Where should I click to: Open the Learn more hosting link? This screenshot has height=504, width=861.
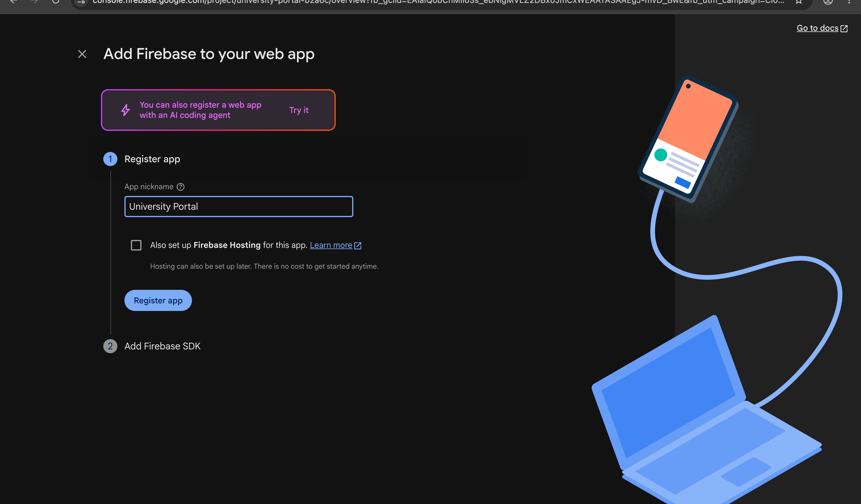[335, 245]
